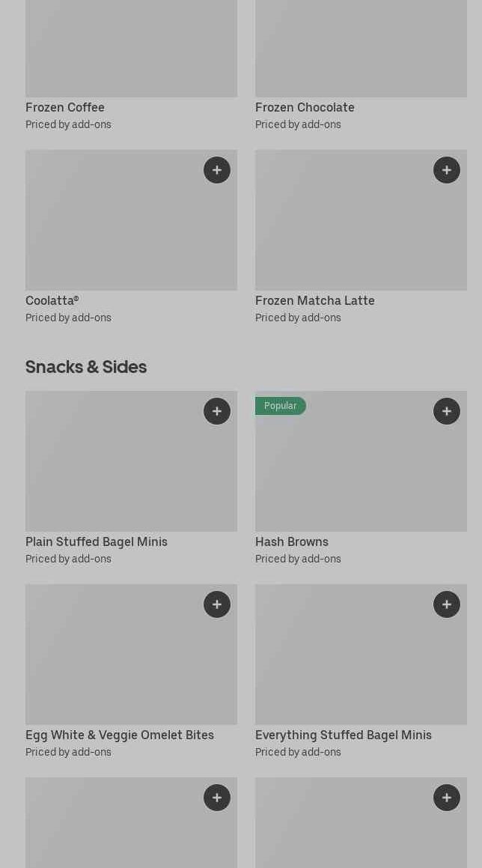
Task: Select the Everything Stuffed Bagel Minis title
Action: (x=344, y=735)
